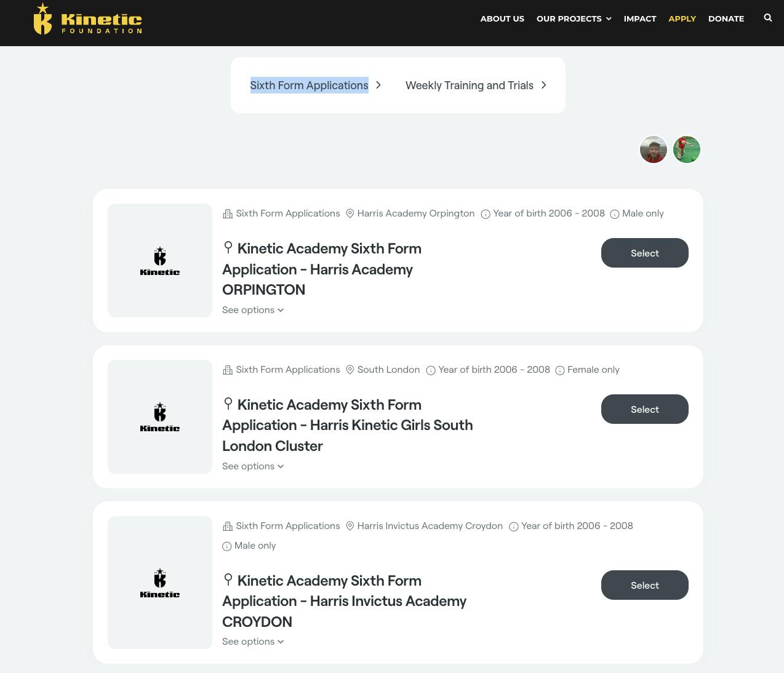Select the Harris Academy Orpington application

645,253
